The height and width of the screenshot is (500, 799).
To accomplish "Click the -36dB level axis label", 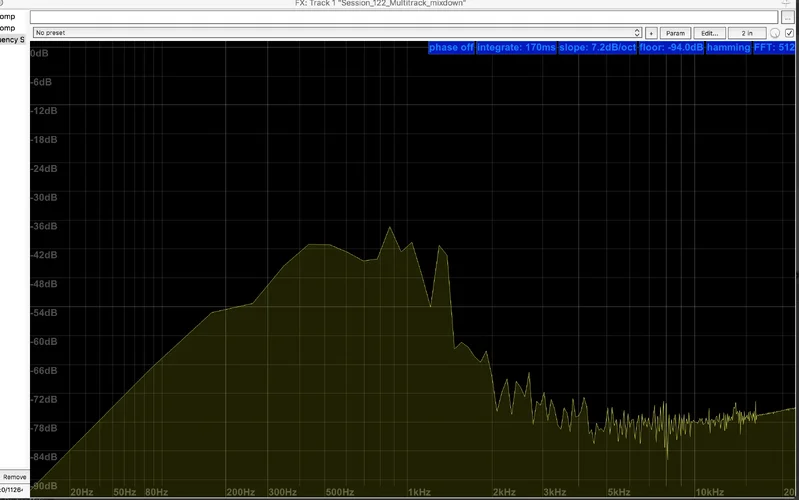I will click(x=44, y=226).
